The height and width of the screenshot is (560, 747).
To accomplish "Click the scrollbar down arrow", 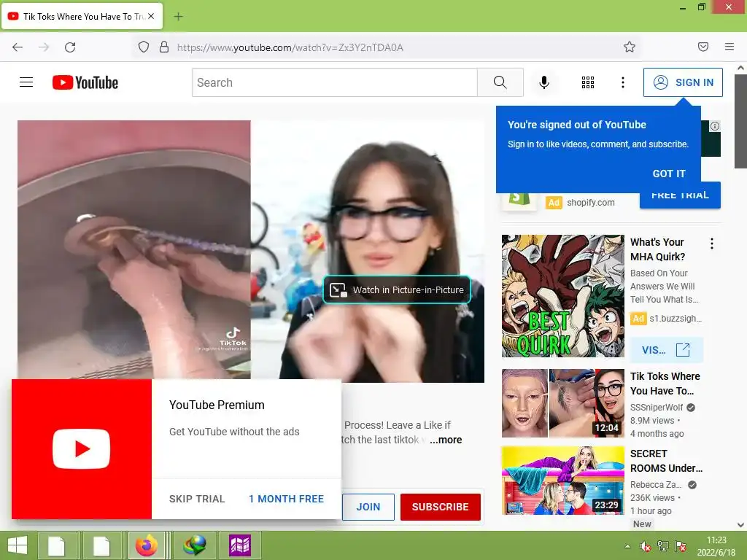I will coord(740,524).
